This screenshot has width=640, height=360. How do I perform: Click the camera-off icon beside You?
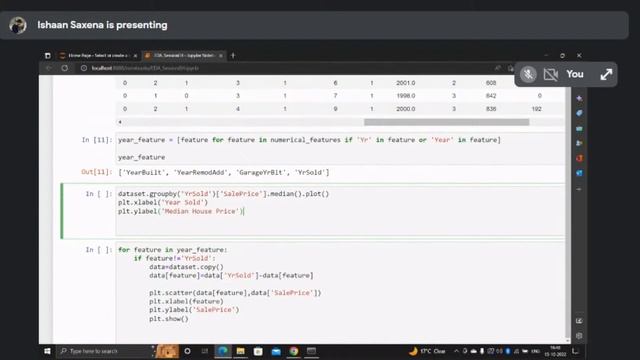click(x=551, y=74)
